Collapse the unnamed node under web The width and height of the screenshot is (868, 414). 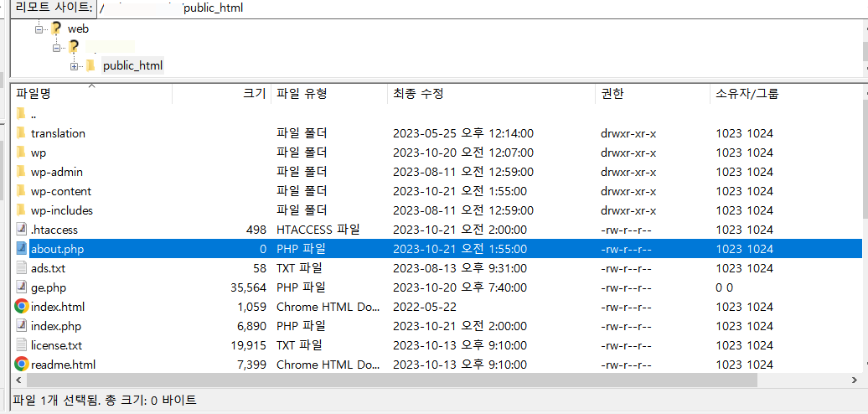coord(56,48)
